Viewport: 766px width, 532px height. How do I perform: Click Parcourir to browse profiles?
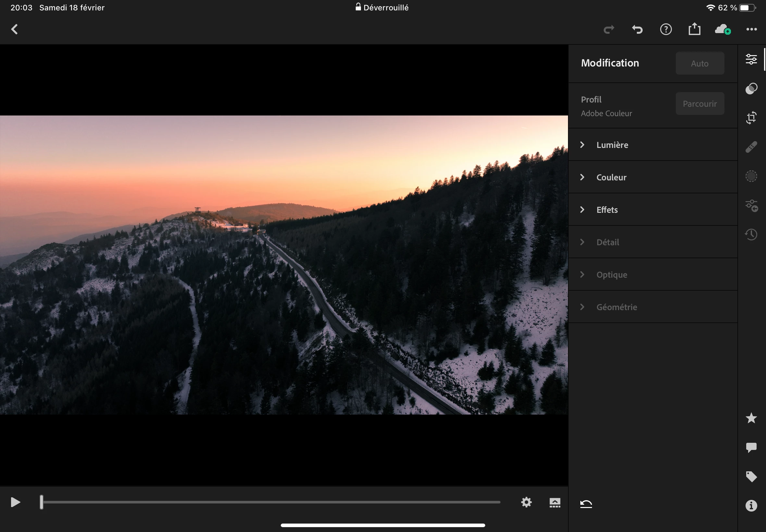700,104
